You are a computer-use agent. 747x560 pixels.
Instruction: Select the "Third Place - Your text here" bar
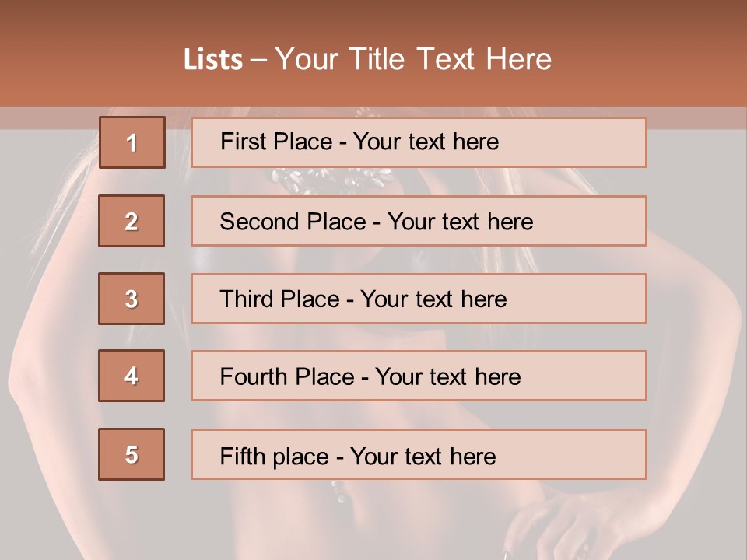[x=419, y=299]
